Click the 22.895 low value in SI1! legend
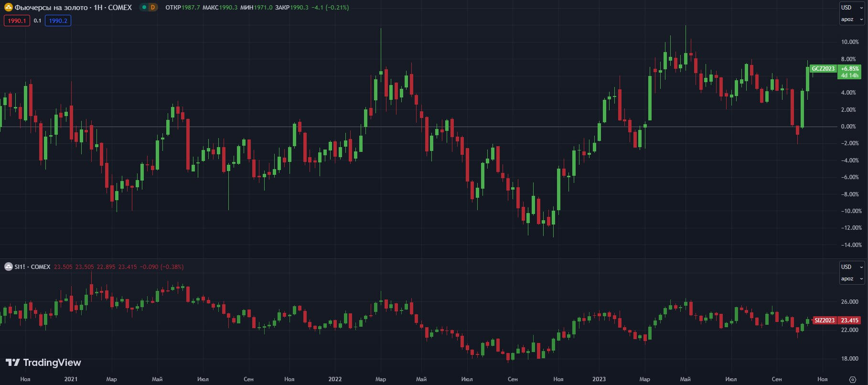Viewport: 868px width, 385px height. [106, 267]
